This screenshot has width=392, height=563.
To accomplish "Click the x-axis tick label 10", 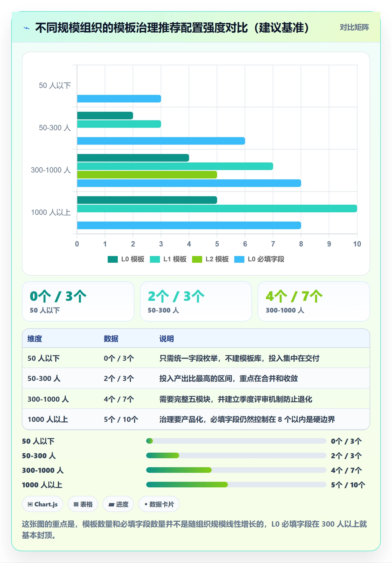I will (x=357, y=244).
